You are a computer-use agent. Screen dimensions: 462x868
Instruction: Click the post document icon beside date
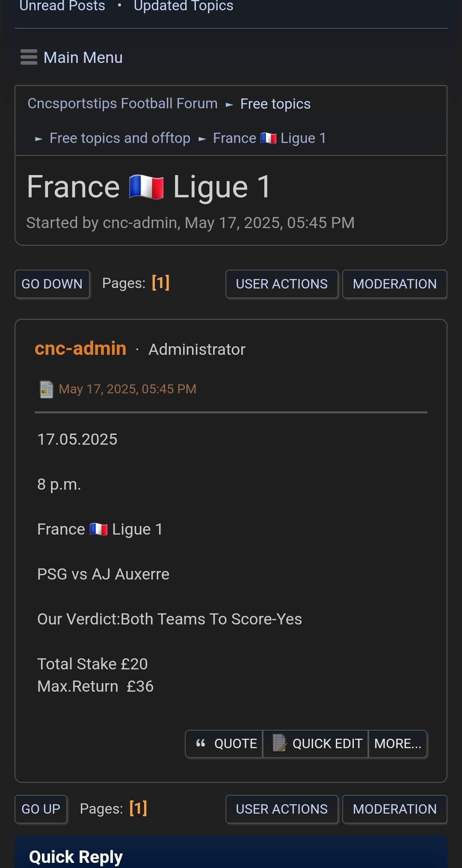coord(46,389)
